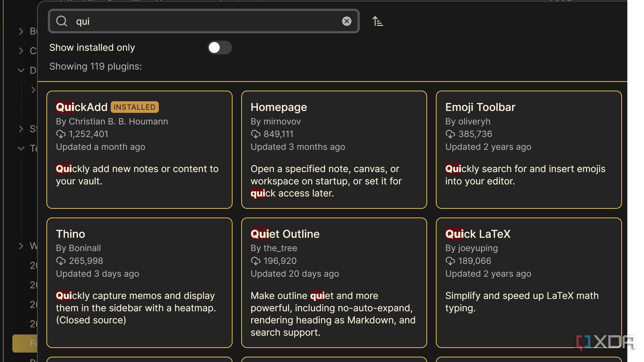Open the Thino plugin card
Image resolution: width=644 pixels, height=362 pixels.
pos(139,282)
